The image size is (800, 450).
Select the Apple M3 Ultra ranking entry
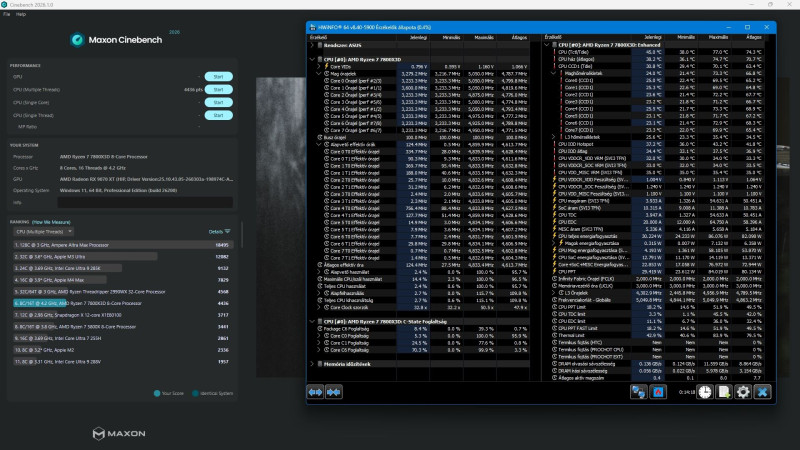[121, 257]
